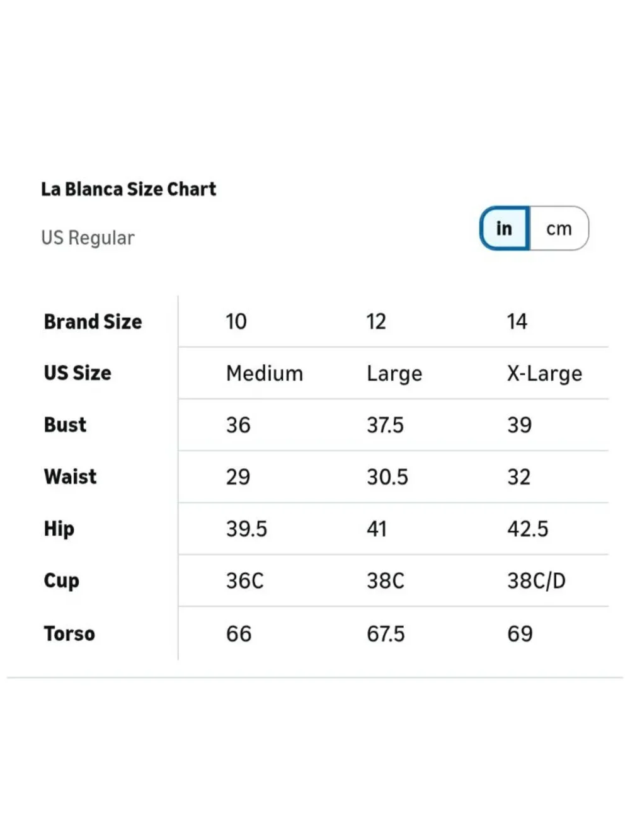This screenshot has width=630, height=840.
Task: Click the Torso row label
Action: [69, 633]
